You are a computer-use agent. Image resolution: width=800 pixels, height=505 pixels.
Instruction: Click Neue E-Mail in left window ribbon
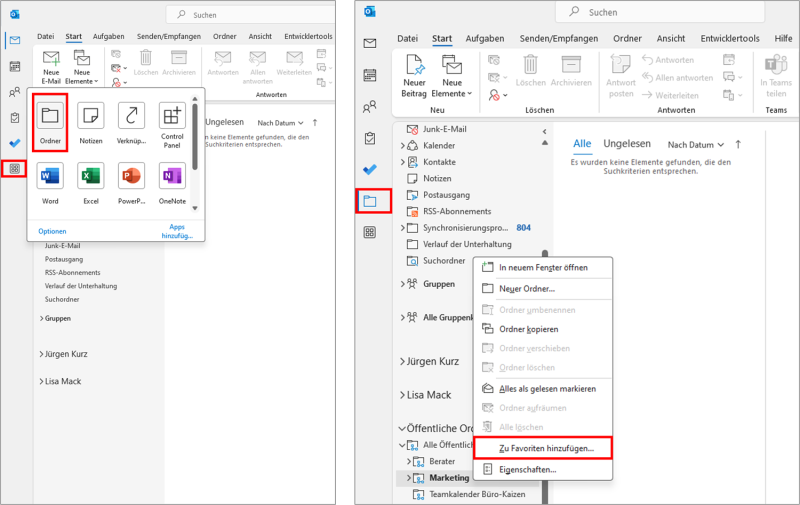(51, 67)
